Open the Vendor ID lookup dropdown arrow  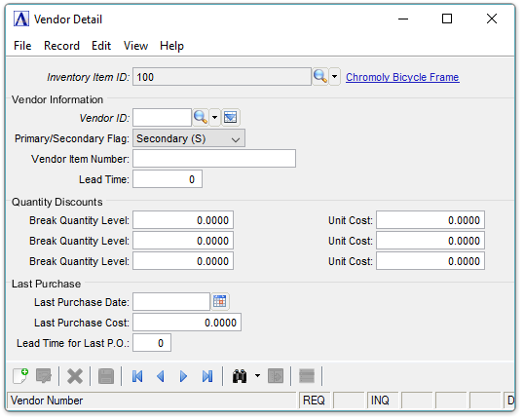[x=215, y=117]
